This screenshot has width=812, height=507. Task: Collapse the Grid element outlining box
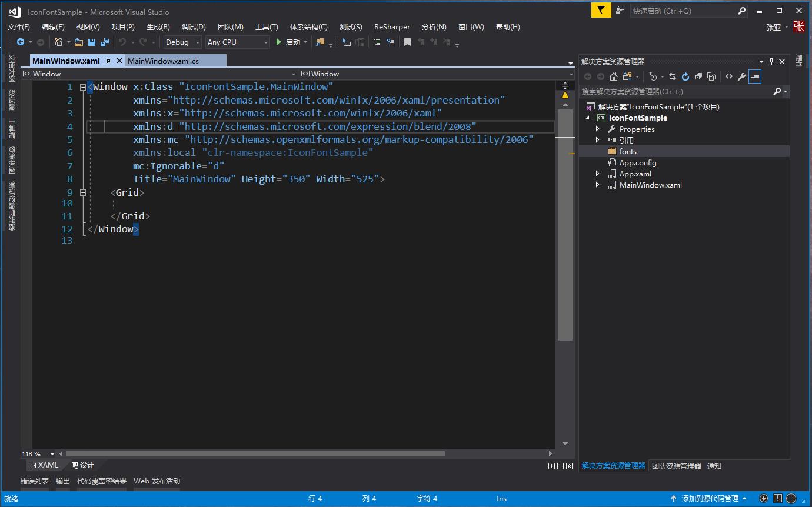point(83,192)
